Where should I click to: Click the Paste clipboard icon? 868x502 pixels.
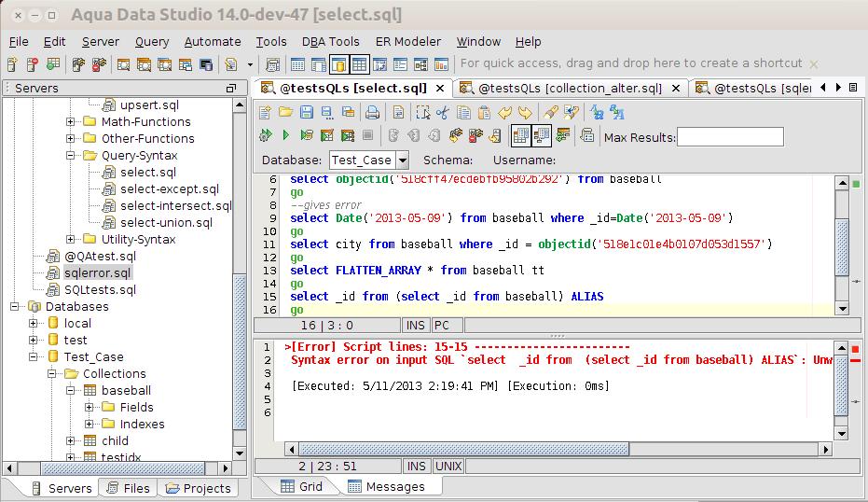tap(485, 113)
